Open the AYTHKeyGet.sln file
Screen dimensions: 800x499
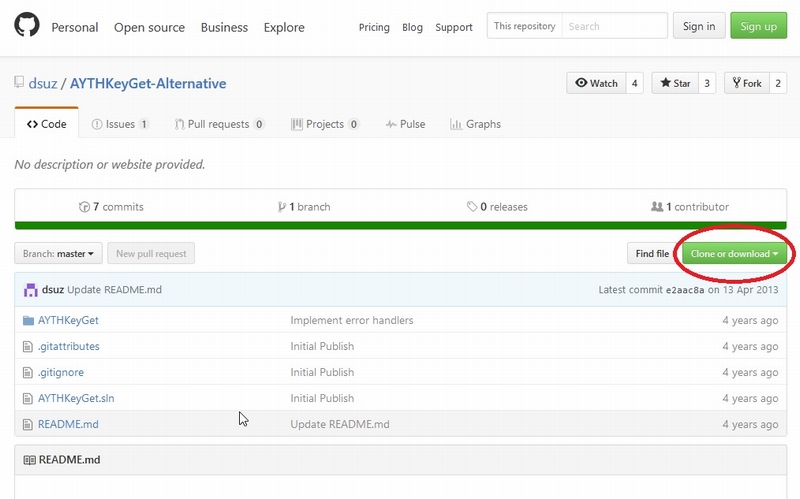click(x=76, y=398)
